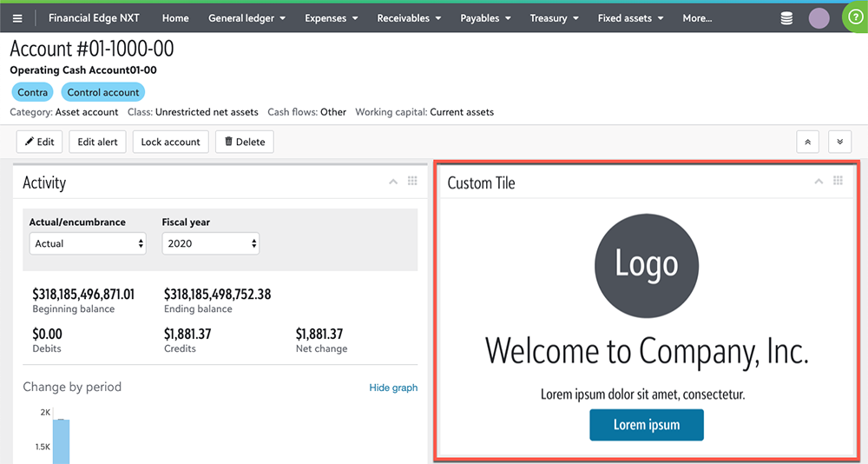This screenshot has width=868, height=464.
Task: Open the Treasury menu
Action: coord(554,18)
